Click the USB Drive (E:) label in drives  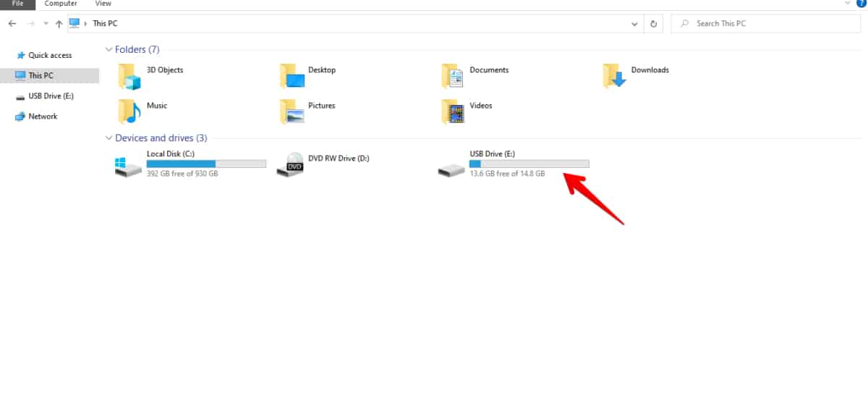tap(492, 154)
